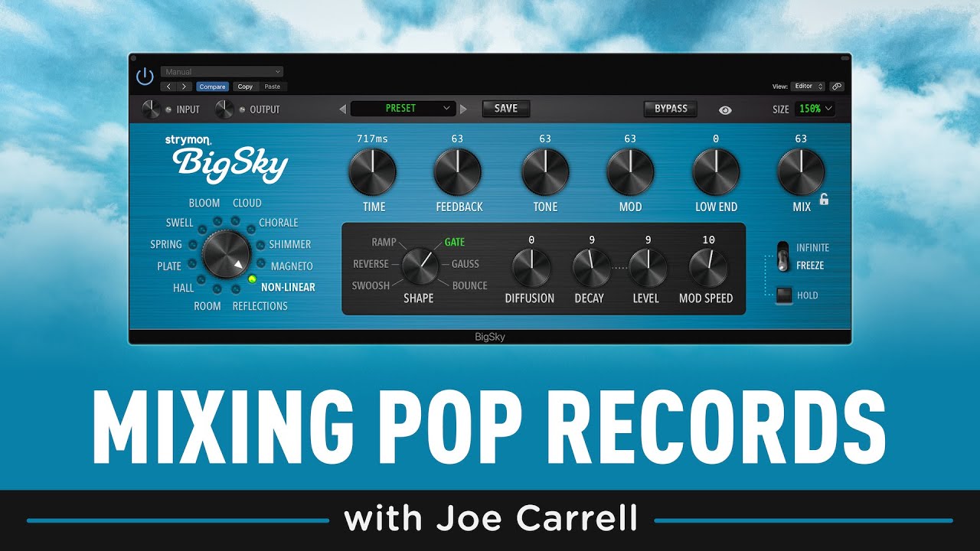980x551 pixels.
Task: Select the SHIMMER reverb type
Action: coord(290,245)
